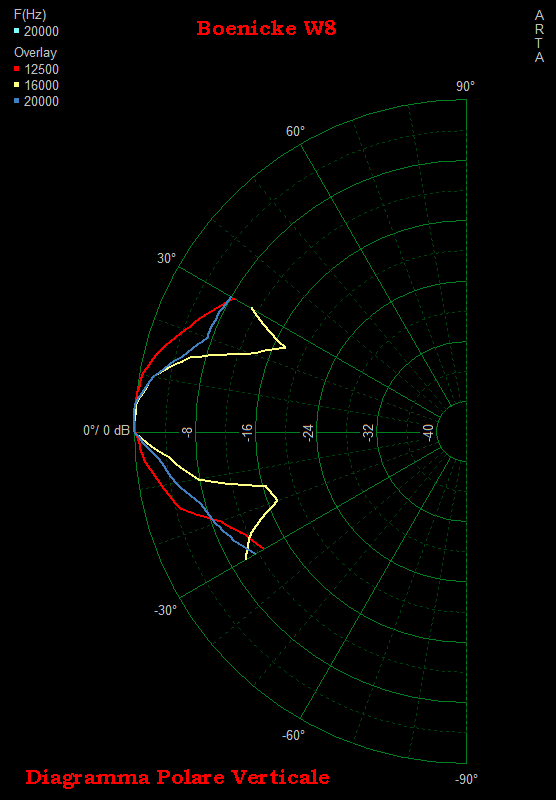Click the 0°/ 0 dB axis label

(x=107, y=430)
